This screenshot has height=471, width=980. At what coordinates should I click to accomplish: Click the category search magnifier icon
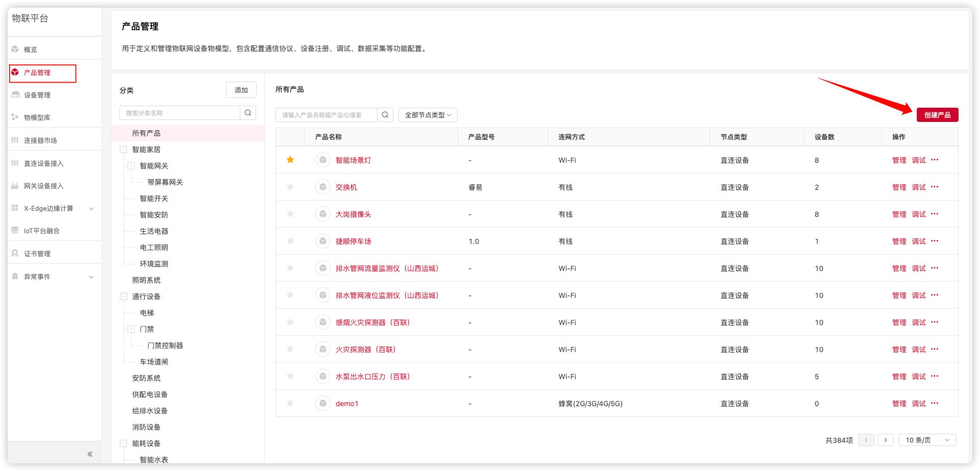[248, 113]
